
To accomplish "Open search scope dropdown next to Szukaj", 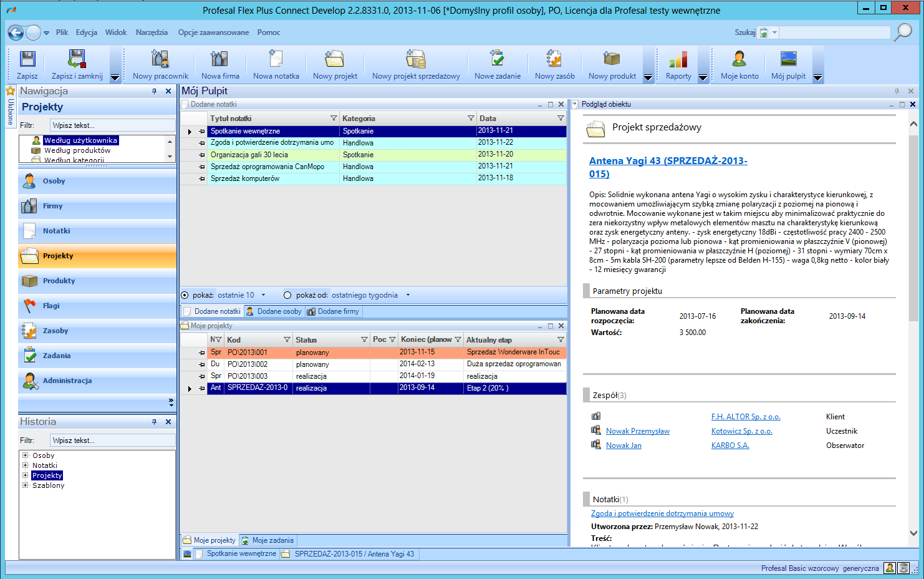I will [774, 32].
